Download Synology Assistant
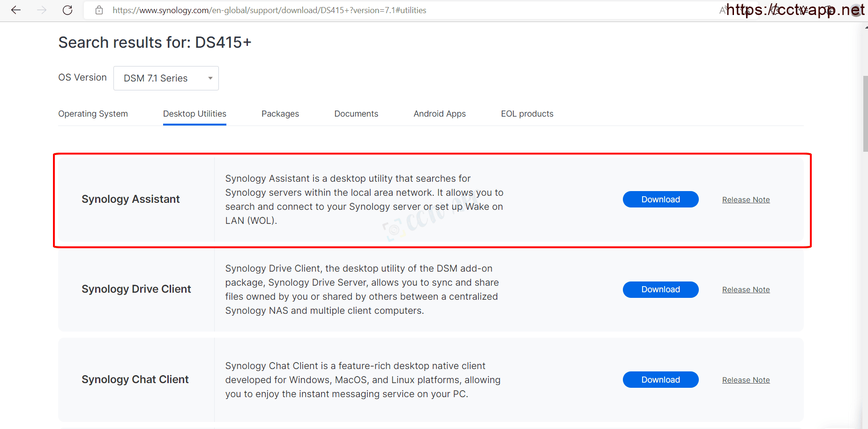 pyautogui.click(x=660, y=200)
